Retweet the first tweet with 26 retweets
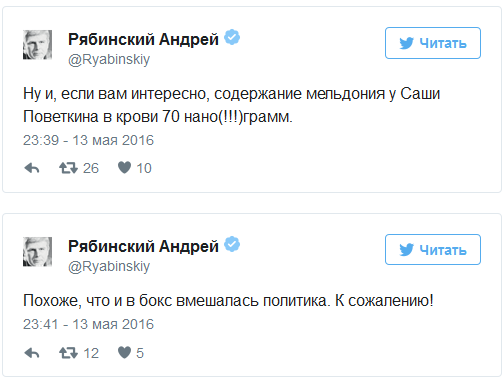 pyautogui.click(x=68, y=168)
